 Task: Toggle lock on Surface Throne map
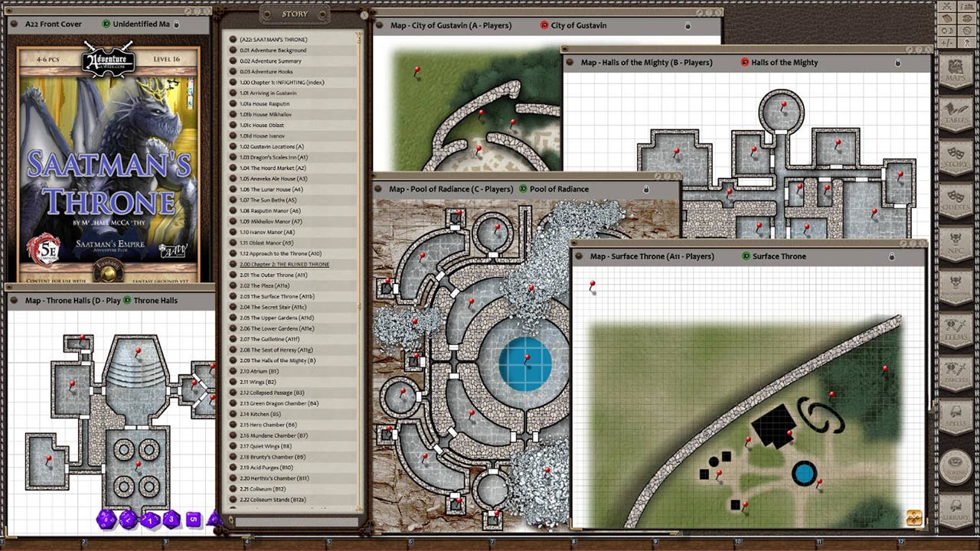(892, 256)
